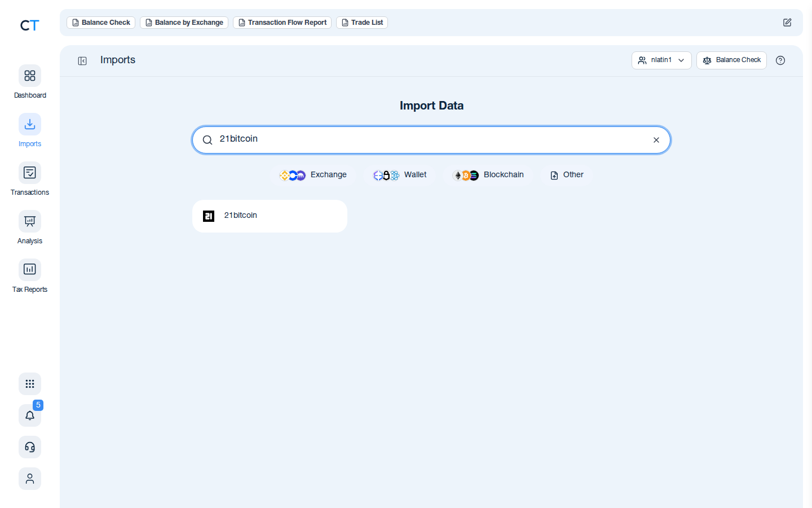This screenshot has width=812, height=508.
Task: Select the Blockchain filter tab
Action: (x=488, y=175)
